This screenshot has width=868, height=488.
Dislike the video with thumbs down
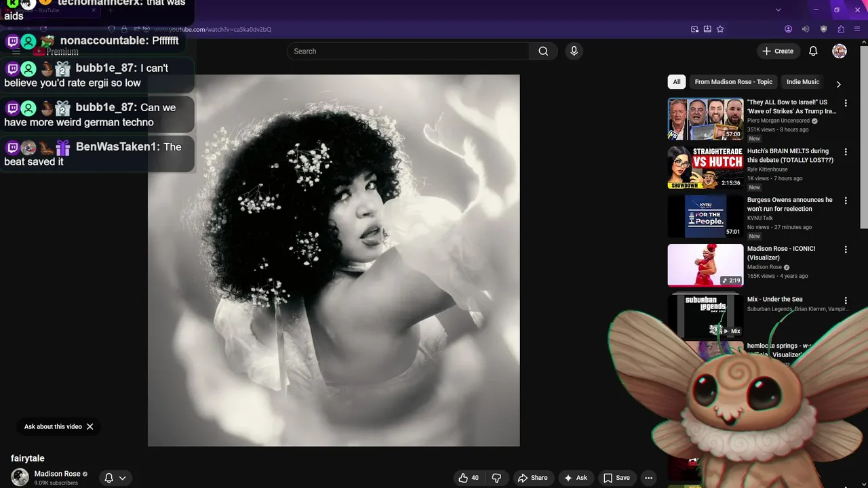point(496,478)
